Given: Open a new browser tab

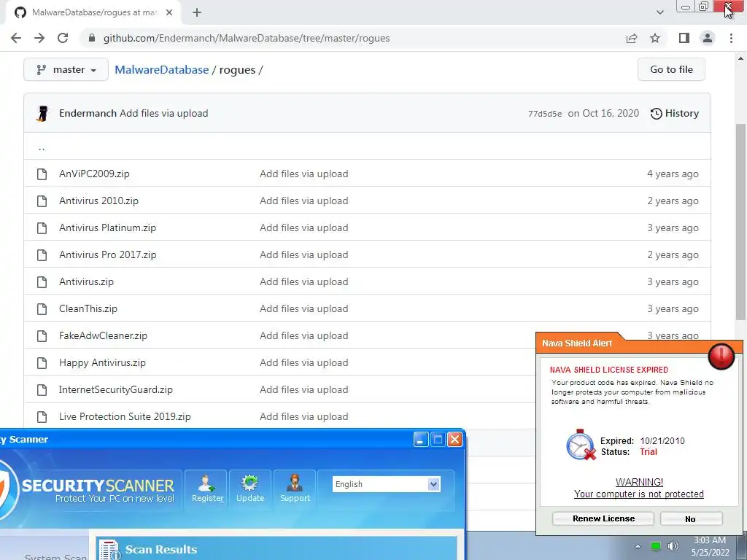Looking at the screenshot, I should [197, 12].
